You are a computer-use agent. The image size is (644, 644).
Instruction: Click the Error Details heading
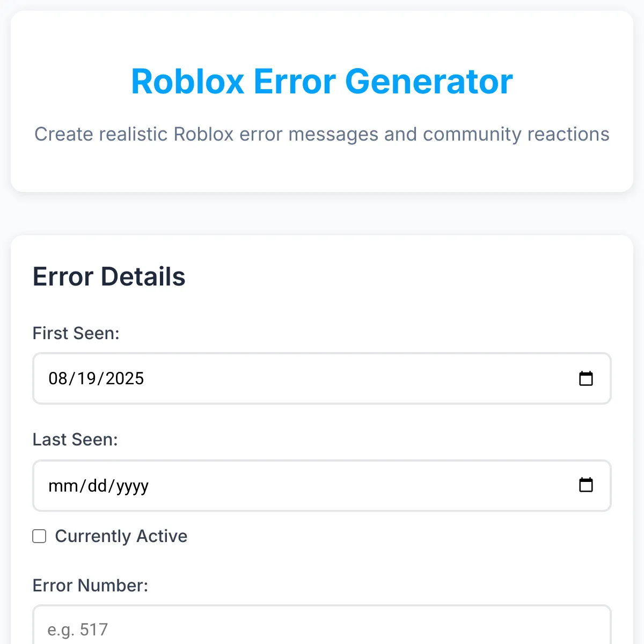tap(109, 277)
